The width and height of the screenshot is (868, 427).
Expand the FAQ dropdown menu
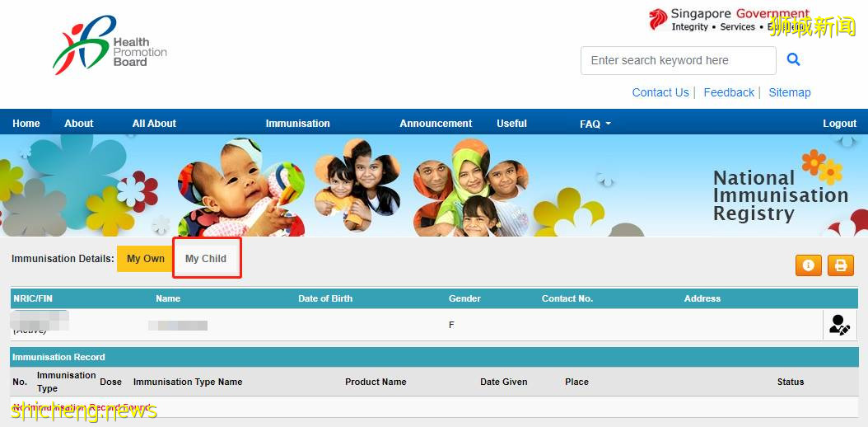pos(595,124)
